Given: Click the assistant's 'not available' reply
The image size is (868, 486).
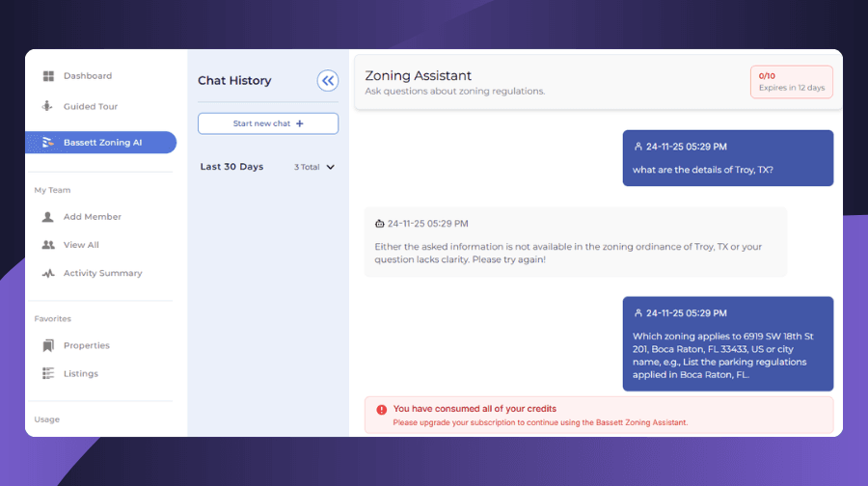Looking at the screenshot, I should click(x=575, y=242).
